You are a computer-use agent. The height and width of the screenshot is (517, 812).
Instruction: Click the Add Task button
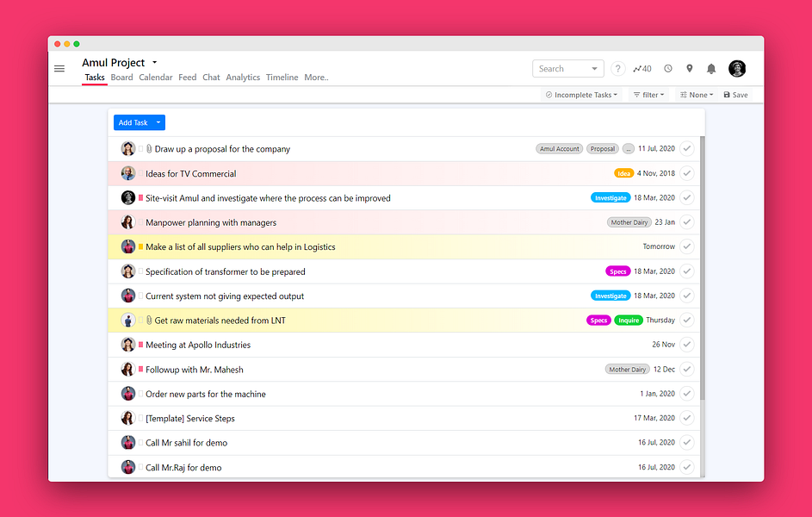[x=133, y=122]
